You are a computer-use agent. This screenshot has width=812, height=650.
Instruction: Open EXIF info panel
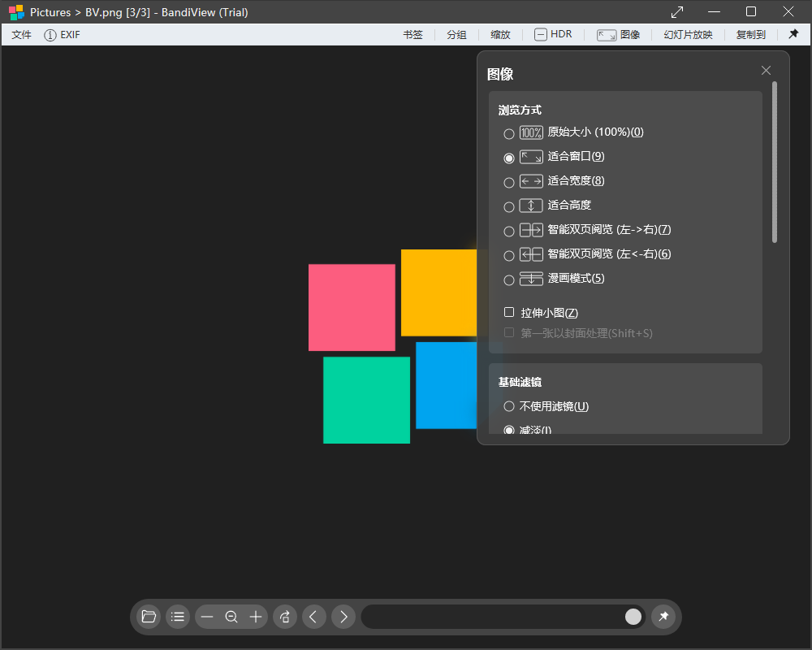(62, 35)
